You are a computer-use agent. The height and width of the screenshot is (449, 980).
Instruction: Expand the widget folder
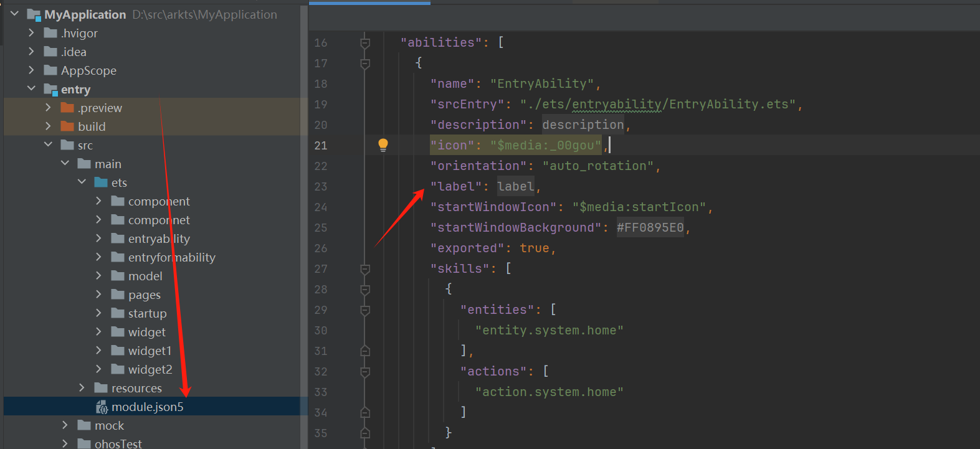point(98,331)
